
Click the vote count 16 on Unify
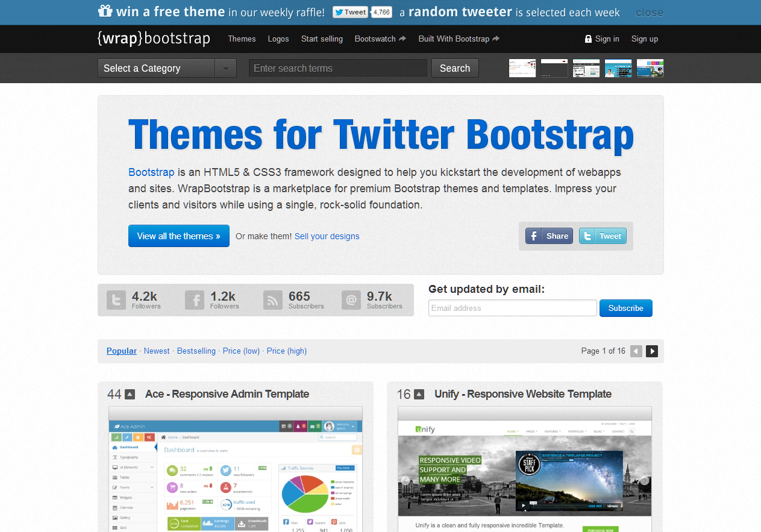click(x=404, y=394)
